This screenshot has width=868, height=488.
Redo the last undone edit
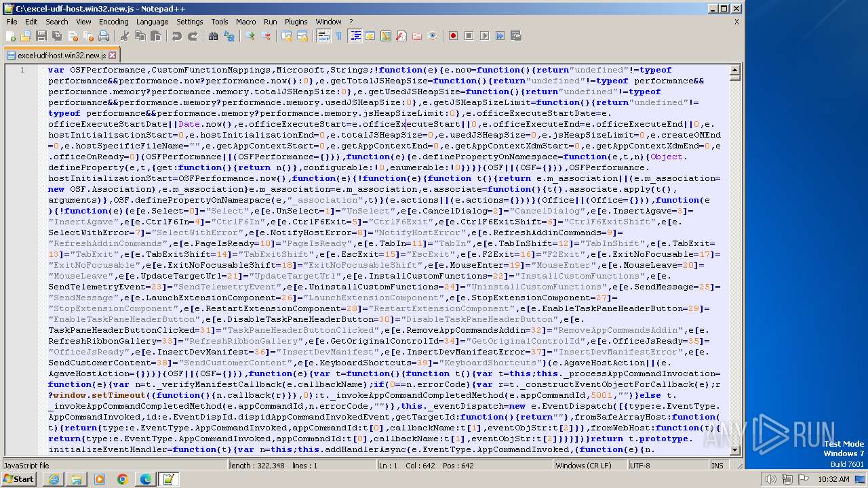(193, 36)
